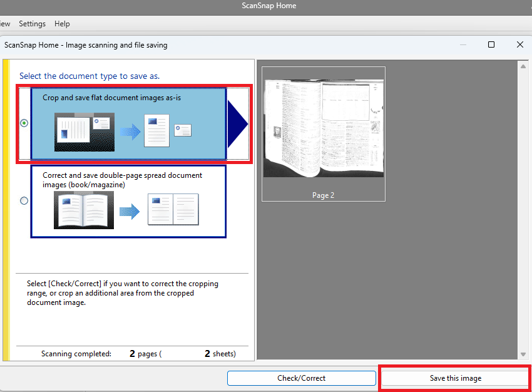
Task: Close the Image scanning and file saving dialog
Action: (520, 44)
